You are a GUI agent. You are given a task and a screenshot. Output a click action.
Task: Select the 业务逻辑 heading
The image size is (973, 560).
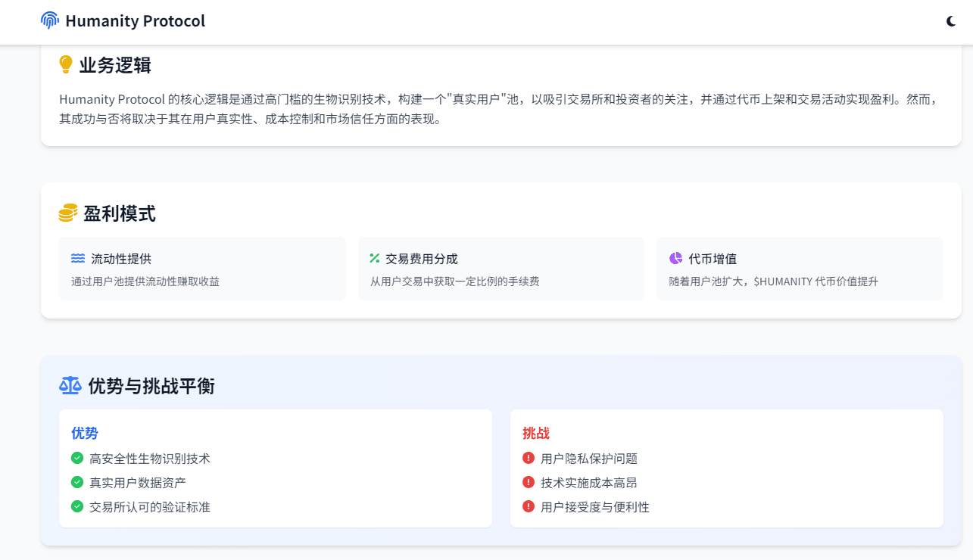pyautogui.click(x=115, y=65)
